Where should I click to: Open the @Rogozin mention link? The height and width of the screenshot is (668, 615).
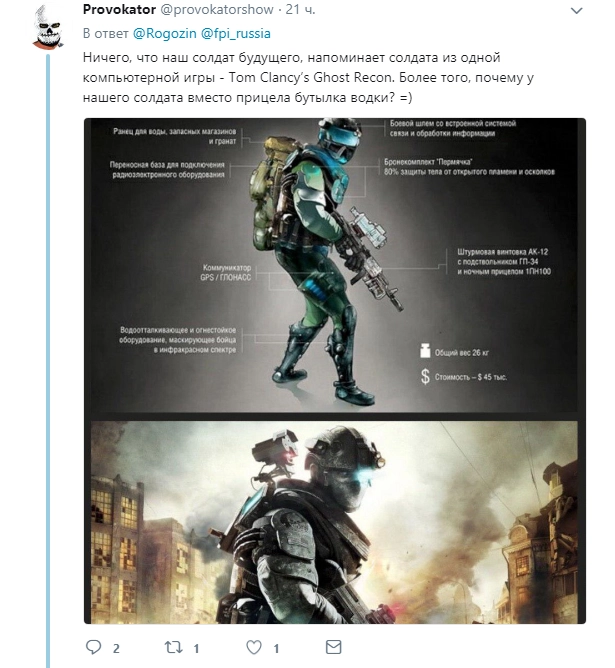165,34
